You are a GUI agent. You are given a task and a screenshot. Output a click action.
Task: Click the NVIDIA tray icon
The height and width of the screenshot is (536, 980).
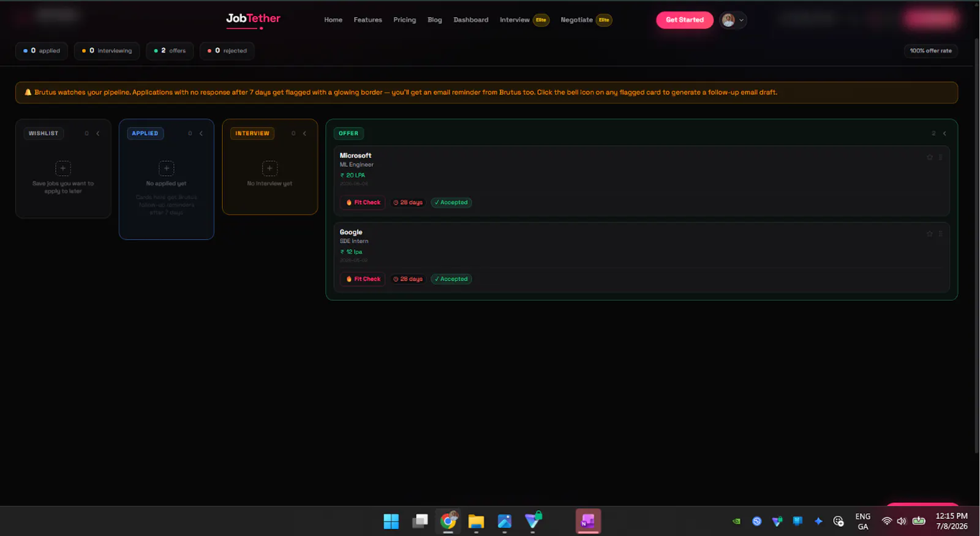736,521
